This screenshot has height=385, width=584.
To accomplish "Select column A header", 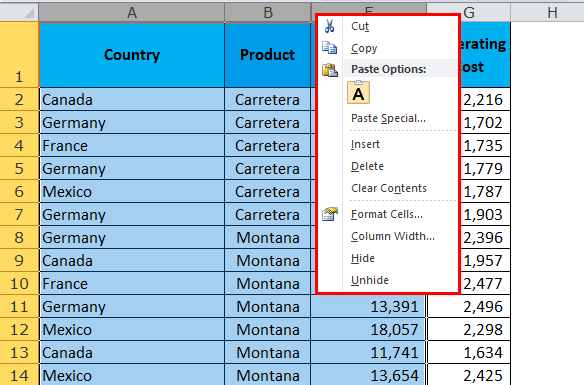I will pyautogui.click(x=131, y=13).
